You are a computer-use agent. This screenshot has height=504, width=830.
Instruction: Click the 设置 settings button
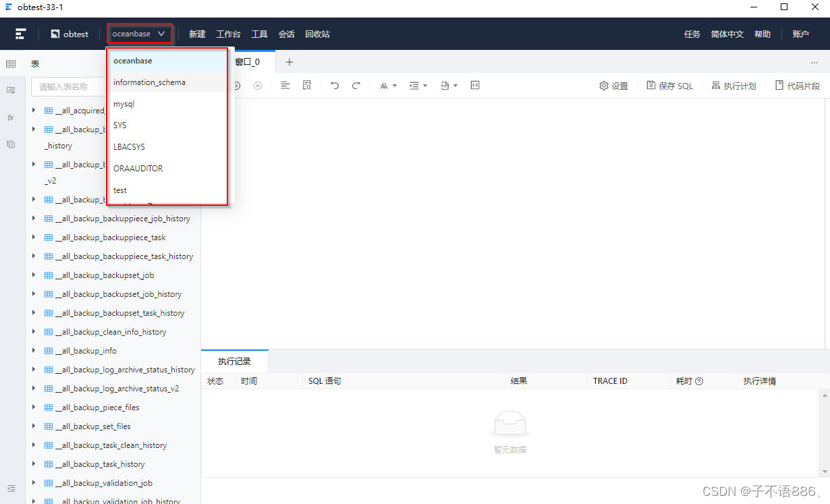(614, 86)
